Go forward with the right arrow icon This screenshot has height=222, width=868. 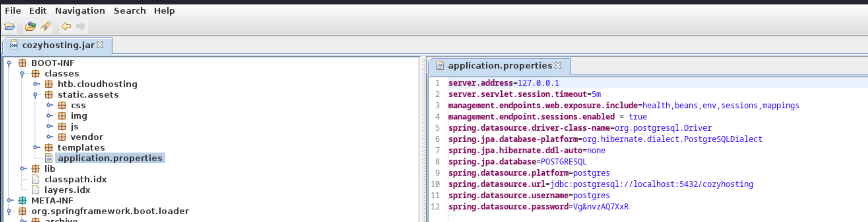point(81,26)
